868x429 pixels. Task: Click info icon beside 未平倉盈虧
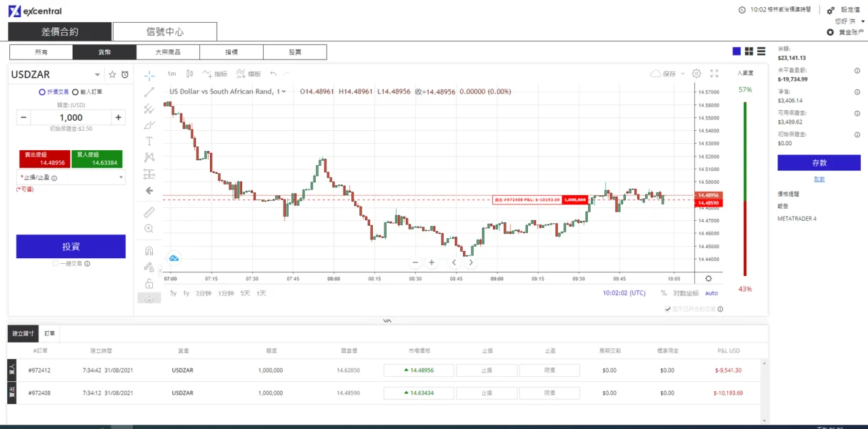pyautogui.click(x=857, y=71)
